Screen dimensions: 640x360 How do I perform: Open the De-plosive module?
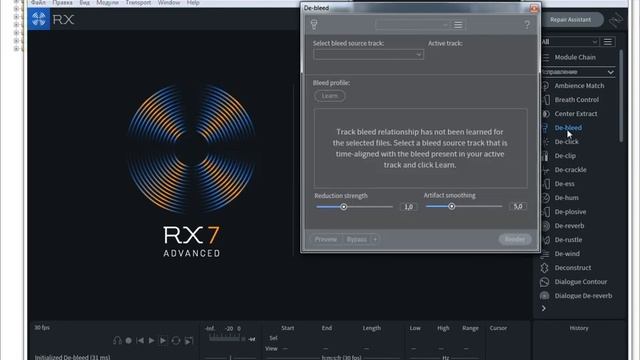point(570,212)
